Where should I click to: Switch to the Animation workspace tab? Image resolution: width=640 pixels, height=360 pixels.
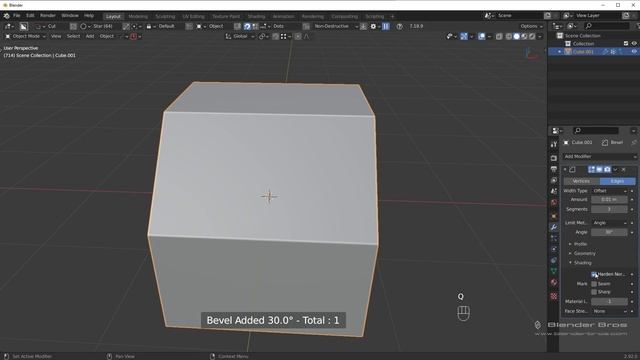(283, 16)
